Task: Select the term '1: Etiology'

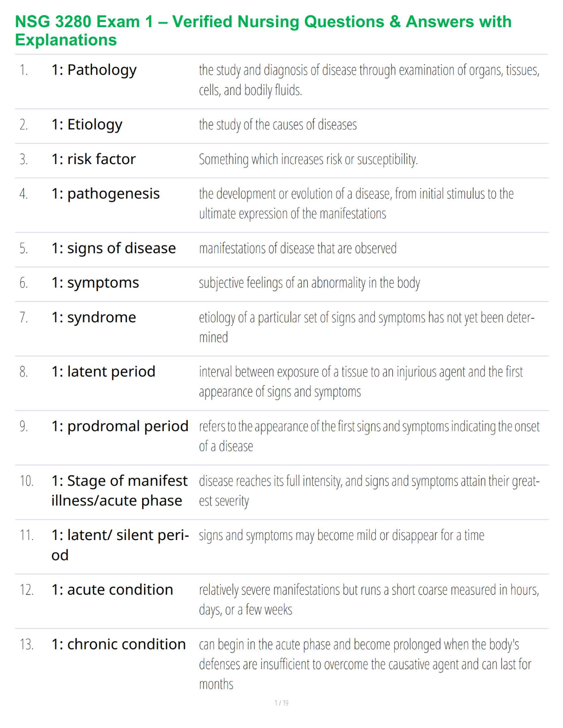Action: [x=87, y=125]
